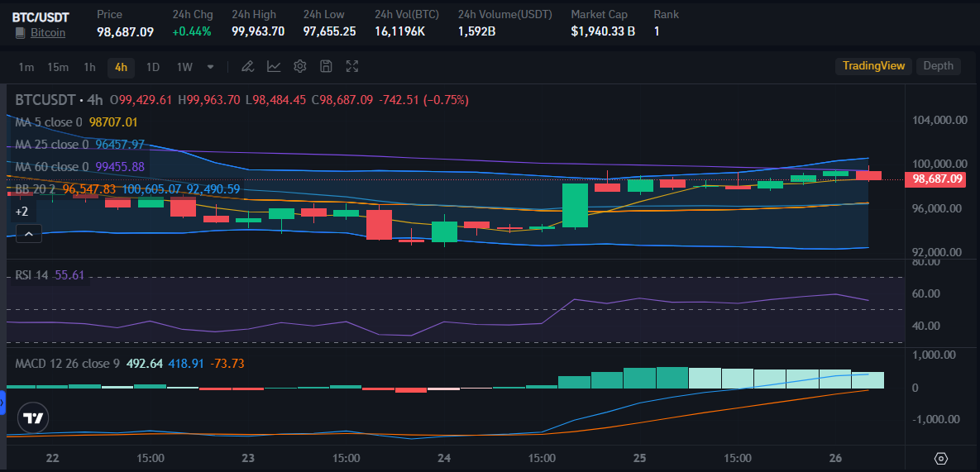Open the Bitcoin info link
Viewport: 980px width, 472px height.
point(48,32)
